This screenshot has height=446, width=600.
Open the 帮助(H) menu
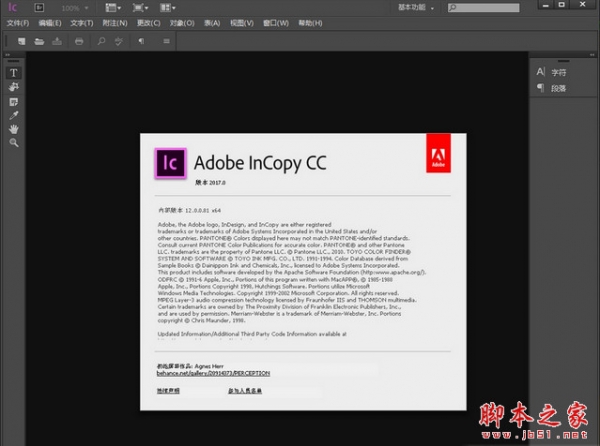[310, 23]
